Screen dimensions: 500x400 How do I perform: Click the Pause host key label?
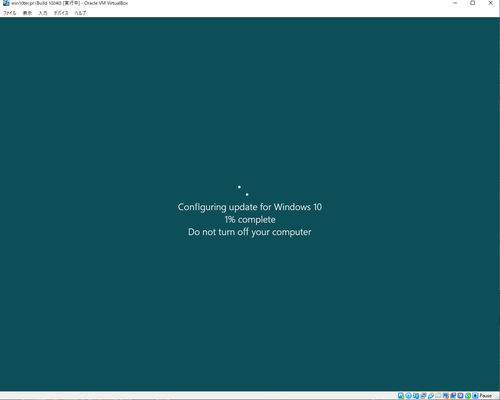pyautogui.click(x=486, y=396)
